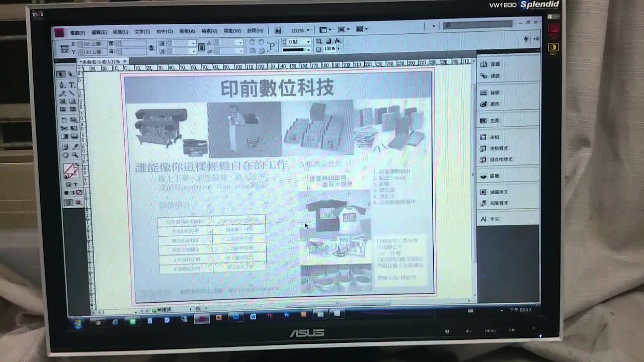
Task: Open the stroke style line dropdown
Action: click(x=308, y=50)
